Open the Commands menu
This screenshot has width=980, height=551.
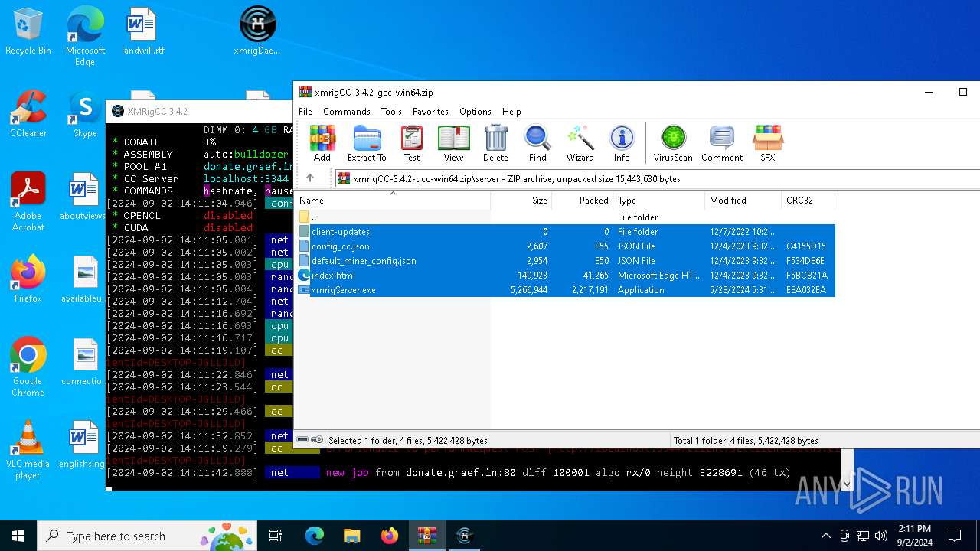pyautogui.click(x=347, y=112)
